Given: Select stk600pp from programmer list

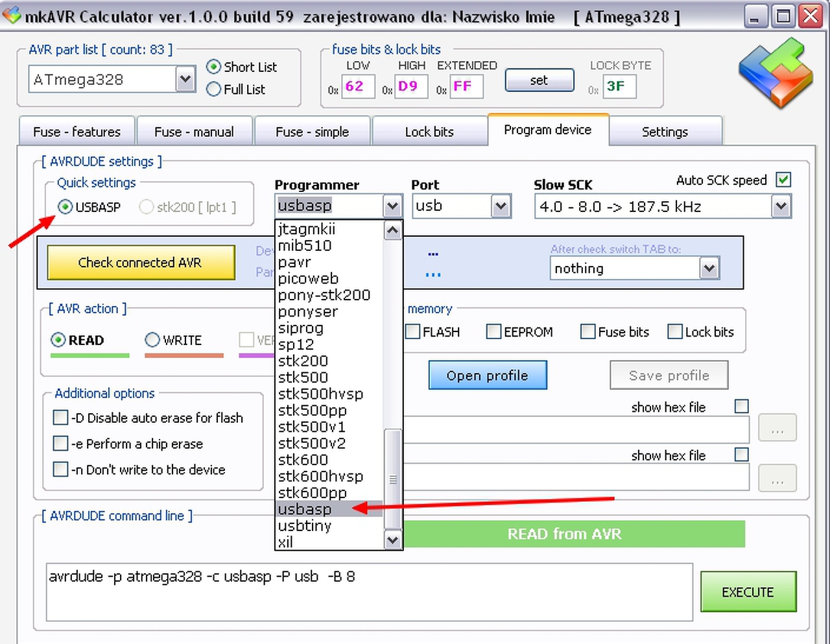Looking at the screenshot, I should (329, 493).
